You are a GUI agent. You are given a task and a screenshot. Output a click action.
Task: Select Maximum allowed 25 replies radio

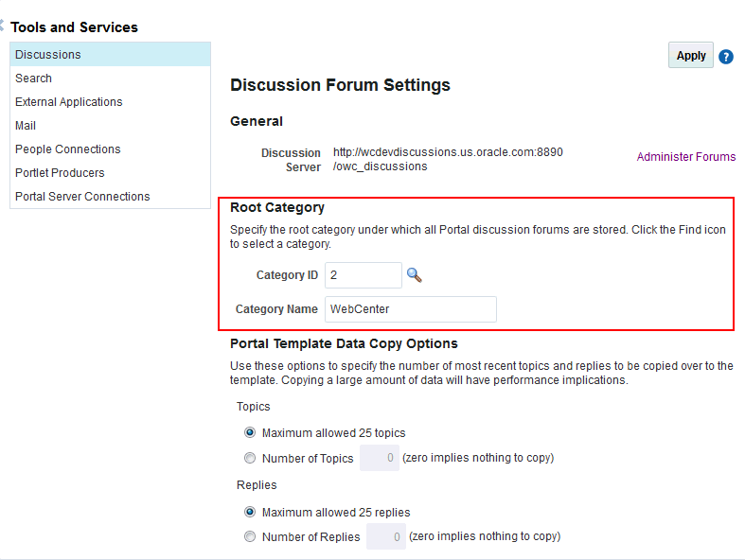coord(250,512)
